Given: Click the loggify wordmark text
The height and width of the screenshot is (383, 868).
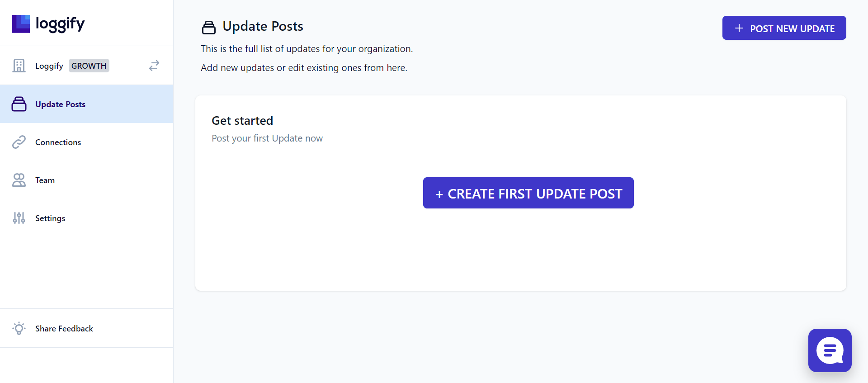Looking at the screenshot, I should 60,24.
